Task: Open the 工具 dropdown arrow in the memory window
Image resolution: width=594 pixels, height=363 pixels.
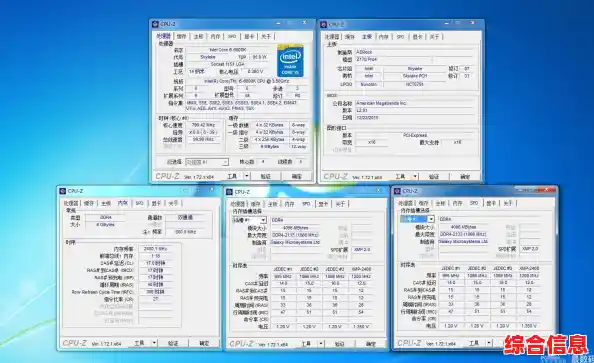Action: click(x=154, y=343)
